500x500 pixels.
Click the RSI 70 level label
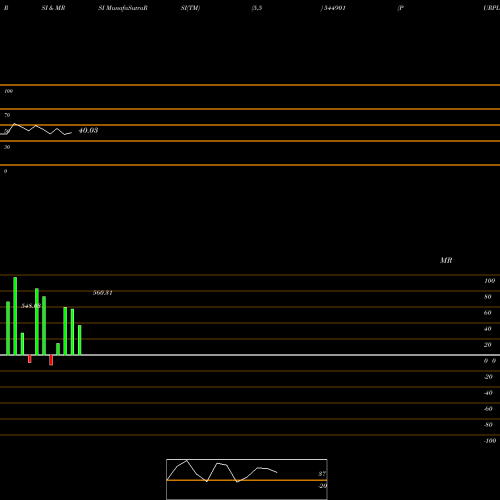pos(7,115)
